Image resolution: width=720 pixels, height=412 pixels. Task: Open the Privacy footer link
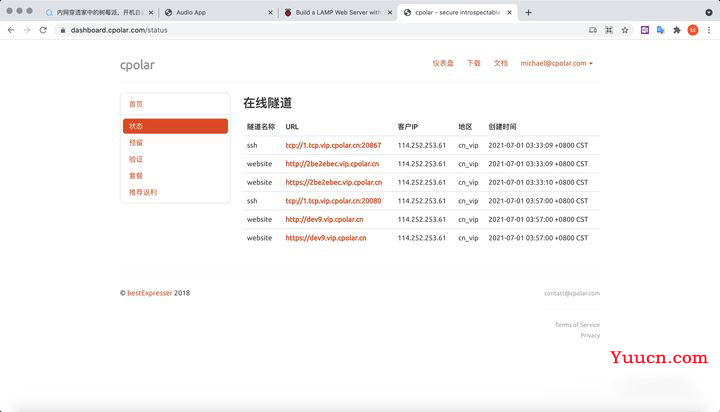coord(590,335)
